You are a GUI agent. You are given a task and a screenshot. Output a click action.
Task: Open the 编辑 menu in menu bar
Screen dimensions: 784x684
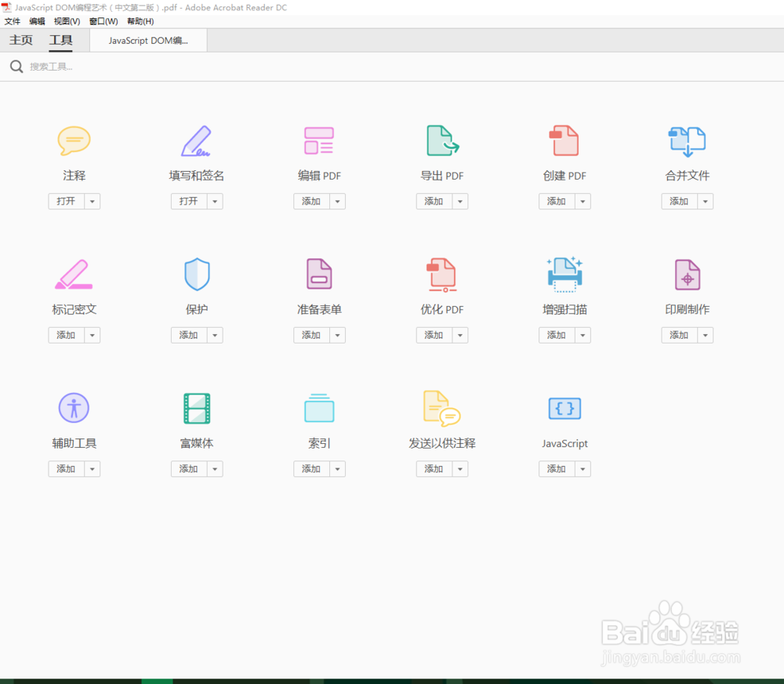point(37,21)
